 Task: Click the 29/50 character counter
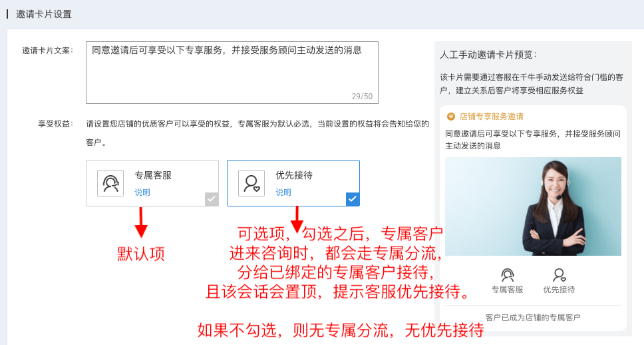tap(362, 96)
